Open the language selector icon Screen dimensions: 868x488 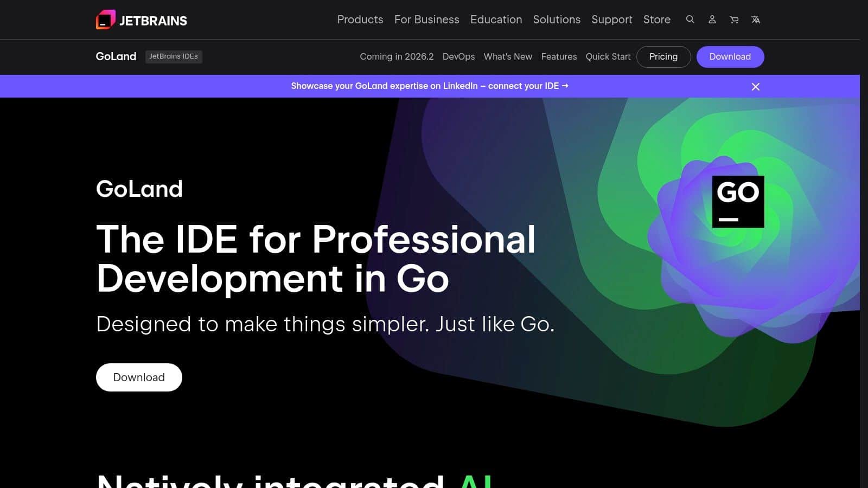click(x=756, y=20)
